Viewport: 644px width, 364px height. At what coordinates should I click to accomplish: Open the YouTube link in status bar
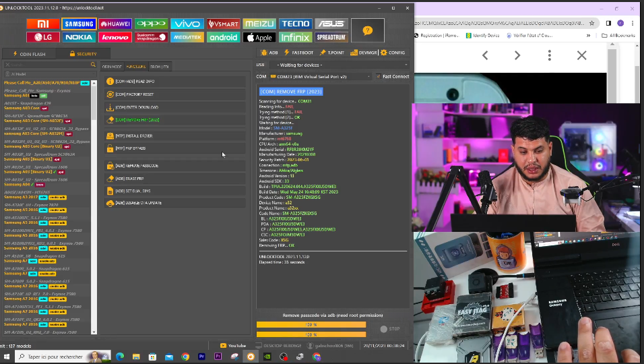pyautogui.click(x=233, y=346)
